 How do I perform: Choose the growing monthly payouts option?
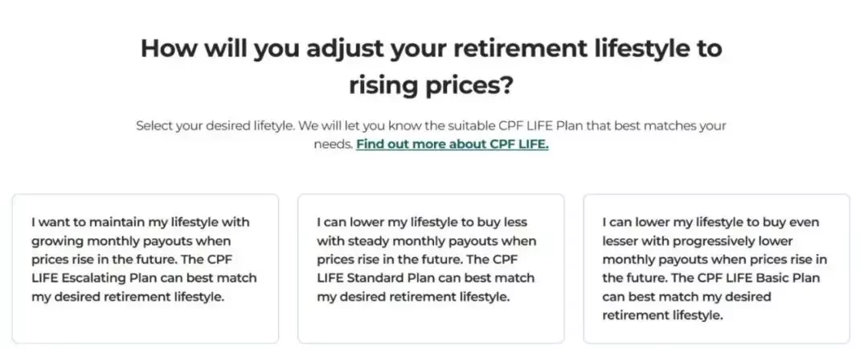(x=145, y=269)
